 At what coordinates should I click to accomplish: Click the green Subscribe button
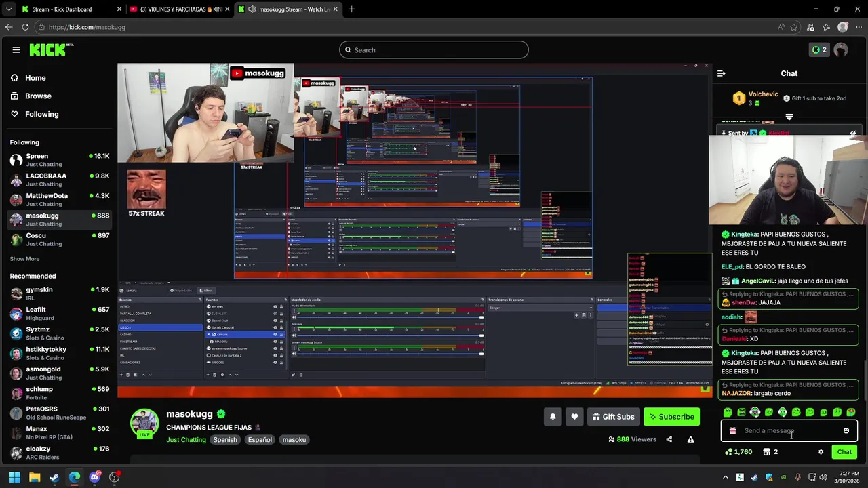pyautogui.click(x=671, y=417)
